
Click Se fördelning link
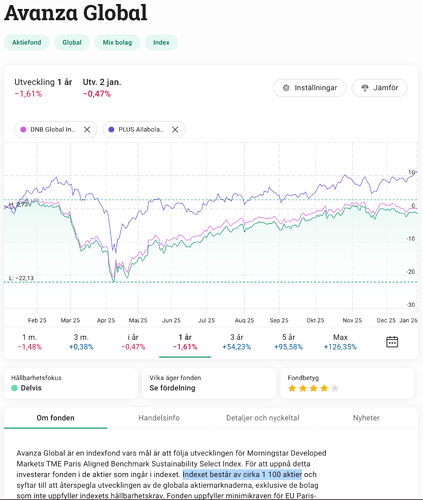(x=172, y=388)
